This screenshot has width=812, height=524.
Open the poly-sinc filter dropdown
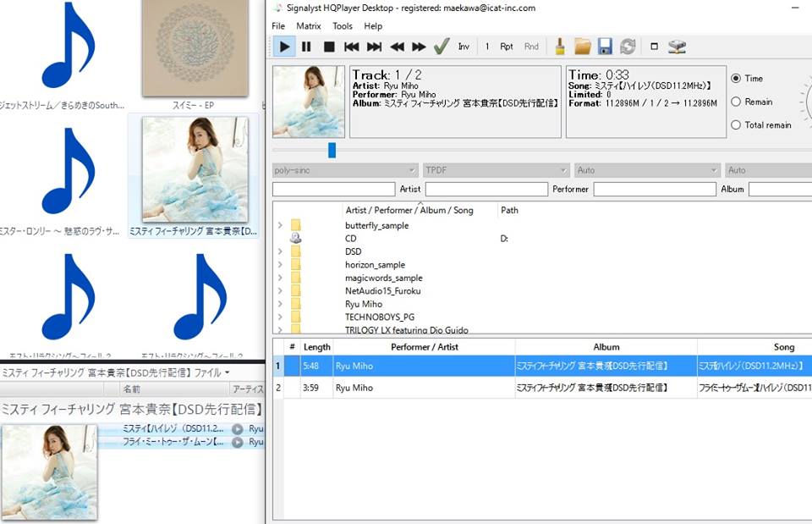coord(345,170)
